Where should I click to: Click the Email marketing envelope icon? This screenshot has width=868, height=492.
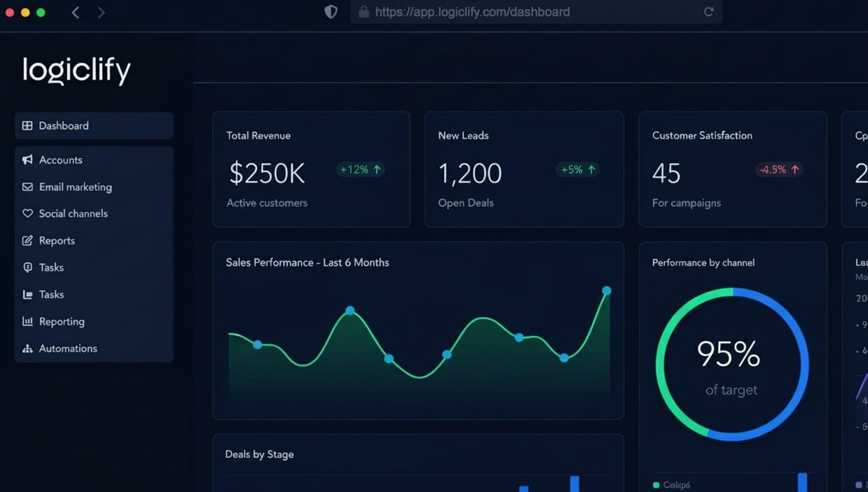[27, 187]
